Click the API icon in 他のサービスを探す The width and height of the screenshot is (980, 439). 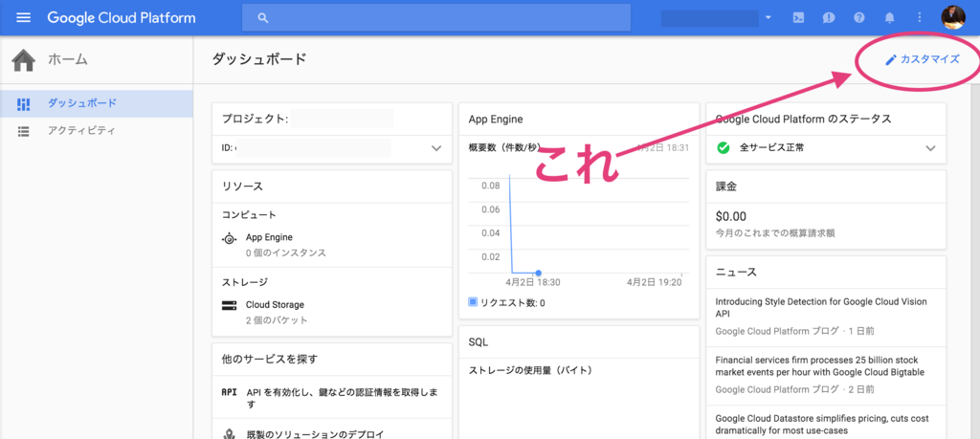pyautogui.click(x=230, y=392)
